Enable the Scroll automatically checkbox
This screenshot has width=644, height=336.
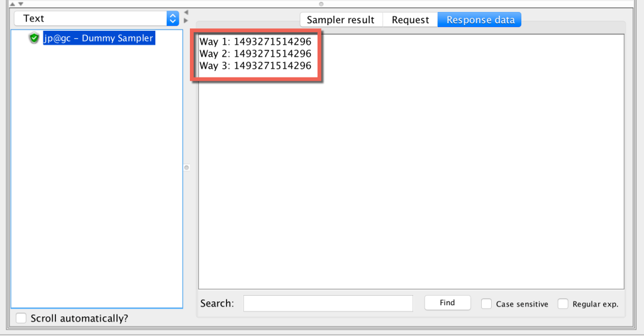click(21, 318)
